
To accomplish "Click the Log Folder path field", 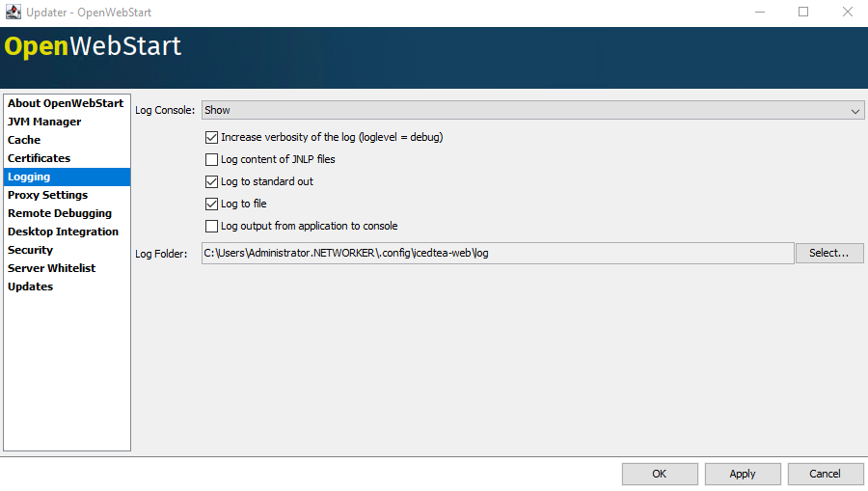I will (497, 253).
